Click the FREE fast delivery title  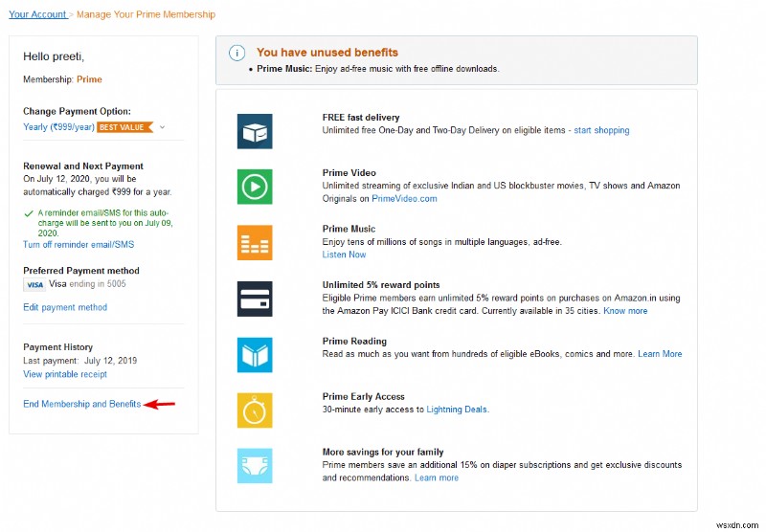[361, 117]
